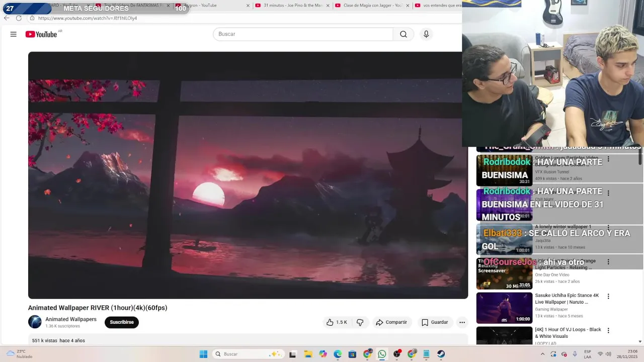Open Microsoft Edge from the taskbar

point(338,354)
